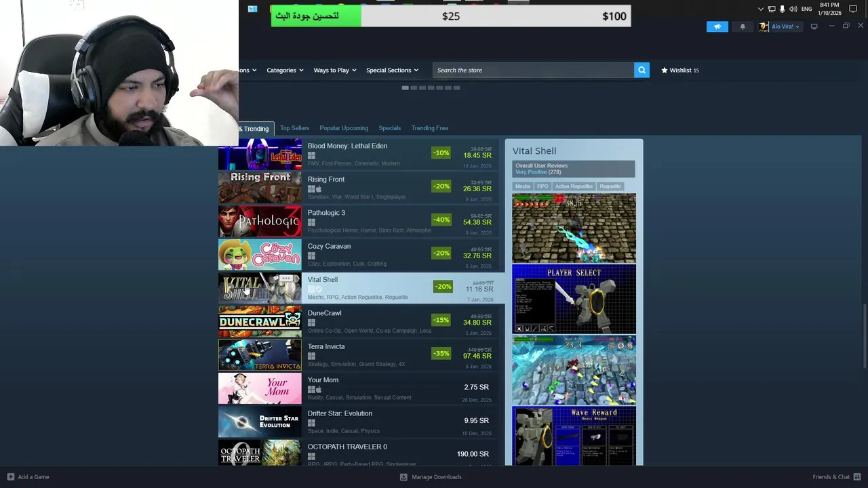Open the Wave Reward Vital Shell screenshot
This screenshot has width=868, height=488.
[574, 436]
